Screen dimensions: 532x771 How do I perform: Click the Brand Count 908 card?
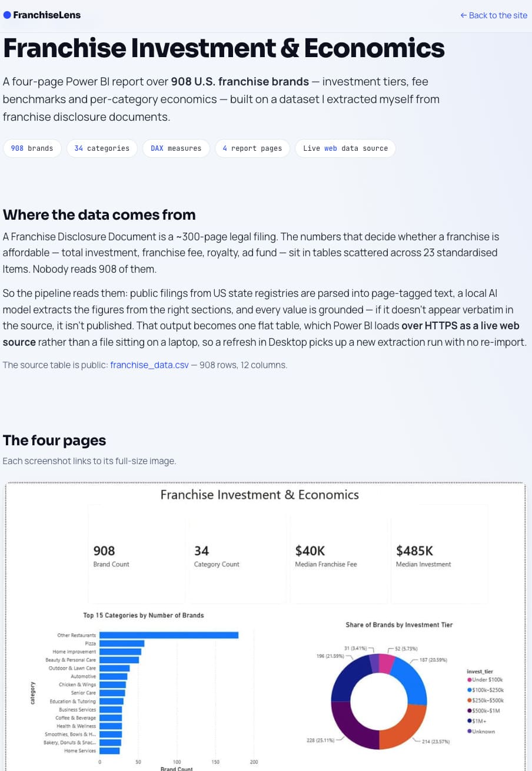(136, 555)
